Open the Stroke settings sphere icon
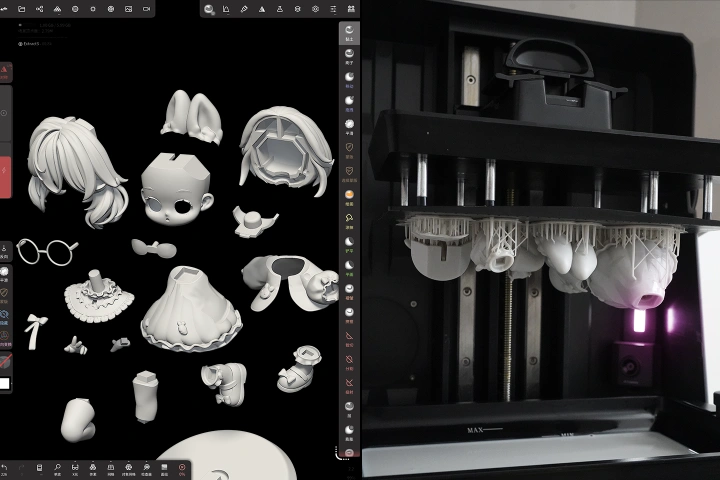720x480 pixels. [208, 9]
